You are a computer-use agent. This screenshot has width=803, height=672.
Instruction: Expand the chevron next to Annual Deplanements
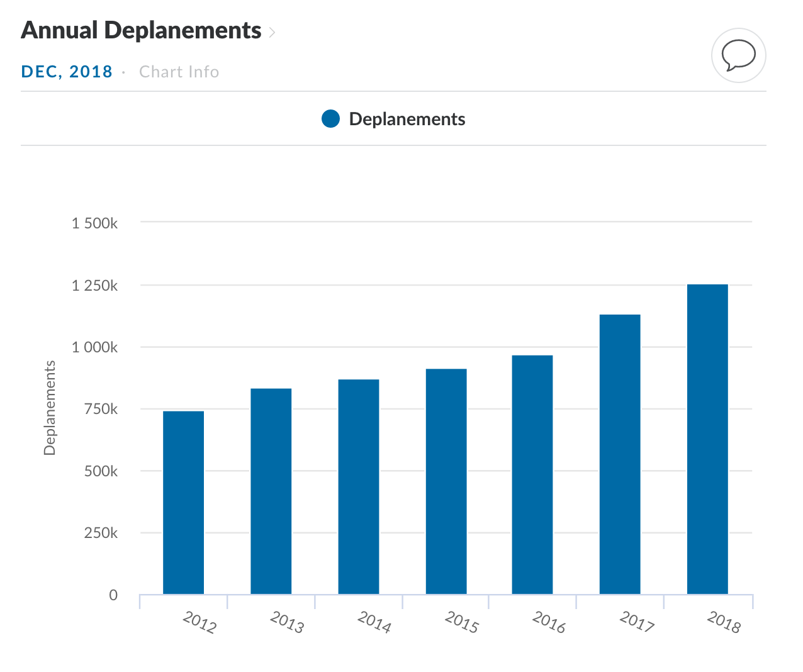[272, 32]
